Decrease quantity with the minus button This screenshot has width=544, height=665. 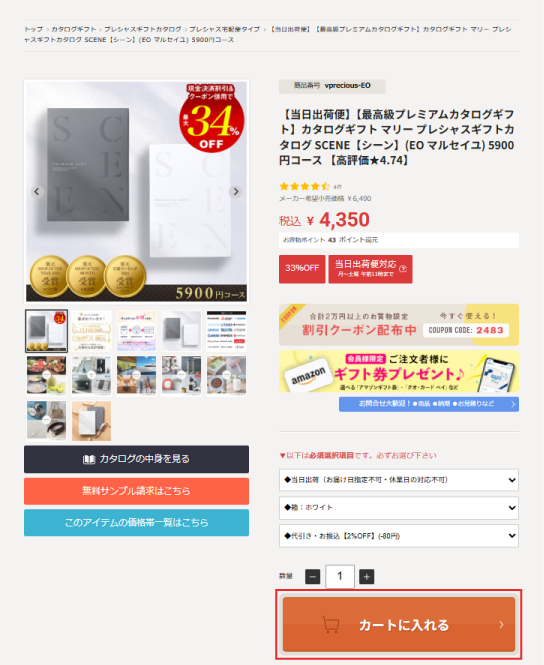click(x=312, y=576)
